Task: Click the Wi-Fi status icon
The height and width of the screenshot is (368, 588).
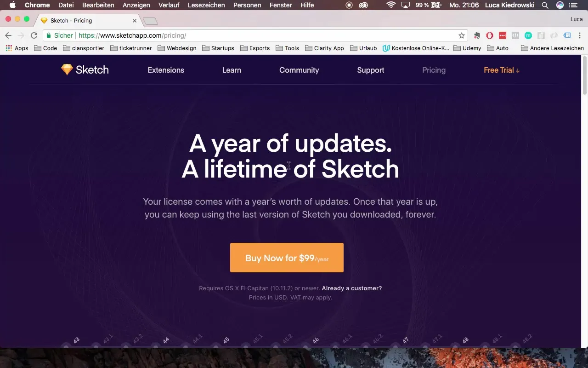Action: [391, 5]
